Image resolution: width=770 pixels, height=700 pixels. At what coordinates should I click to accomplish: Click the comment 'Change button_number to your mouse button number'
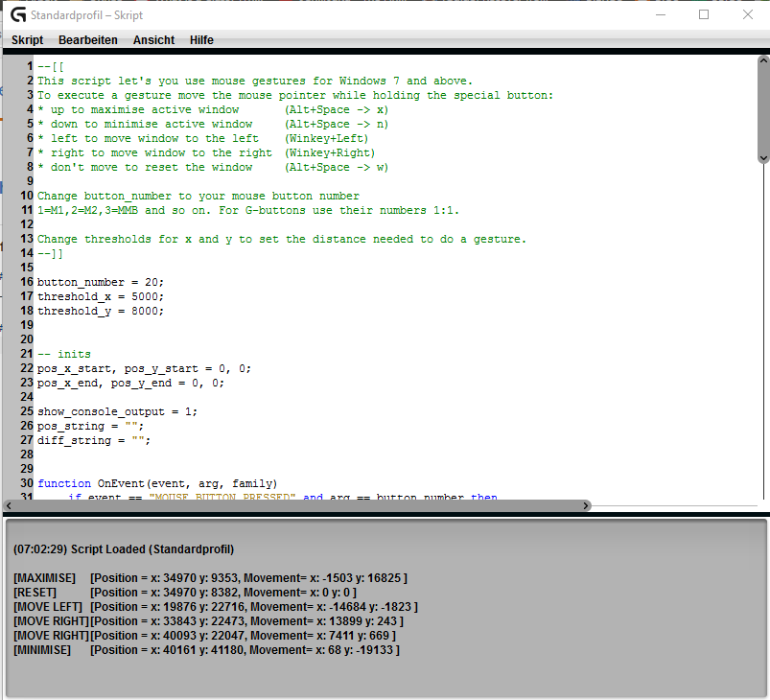[x=198, y=196]
